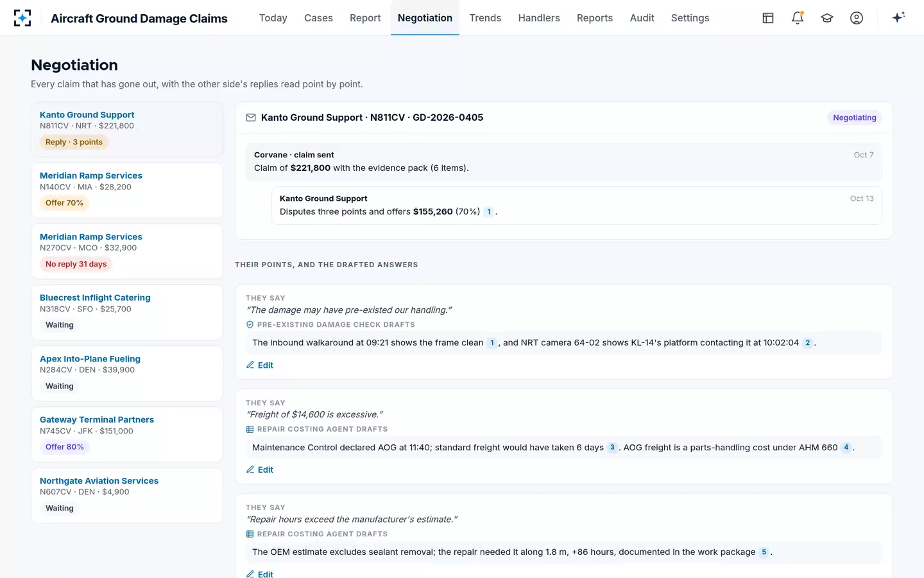Click citation badge 1 after the $155,260 offer

[489, 212]
